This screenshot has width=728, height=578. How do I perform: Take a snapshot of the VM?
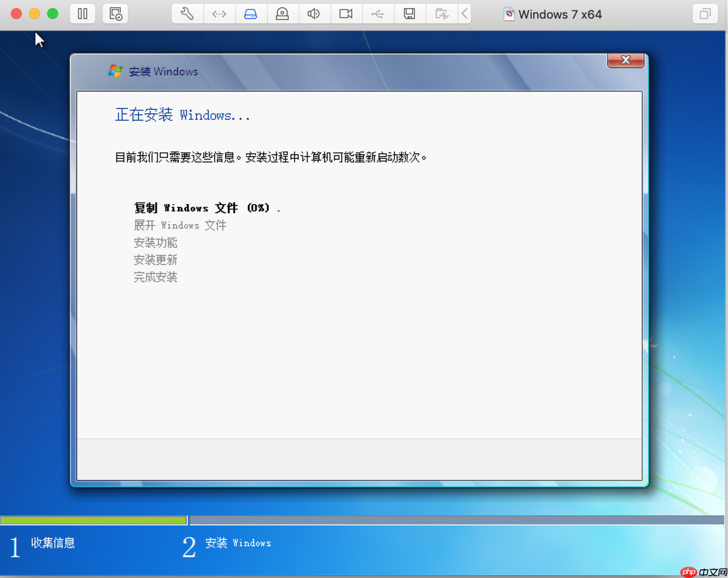(x=115, y=13)
